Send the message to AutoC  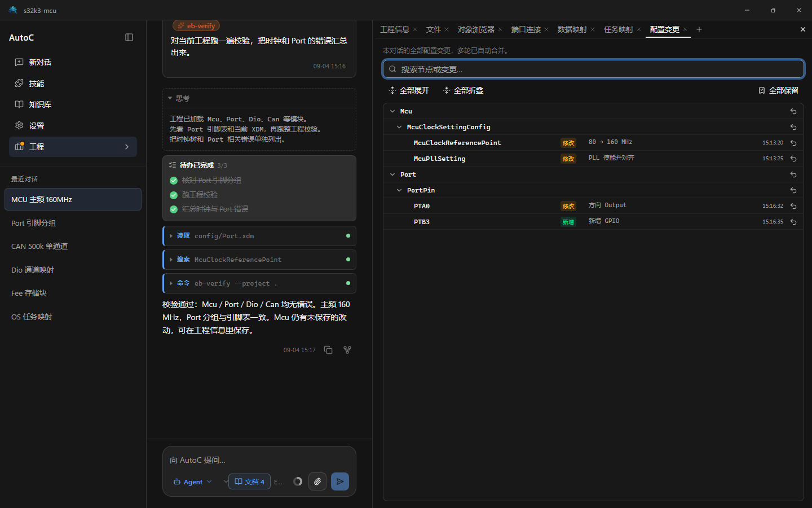tap(340, 481)
